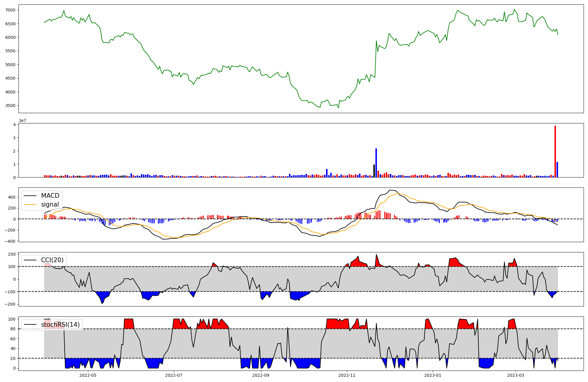
Task: Click the tall blue volume bar near 2 on the volume axis
Action: (x=376, y=163)
